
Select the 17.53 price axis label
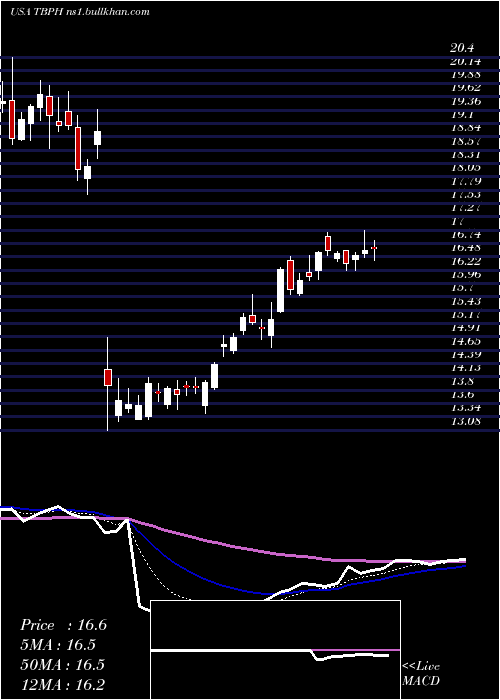(466, 194)
